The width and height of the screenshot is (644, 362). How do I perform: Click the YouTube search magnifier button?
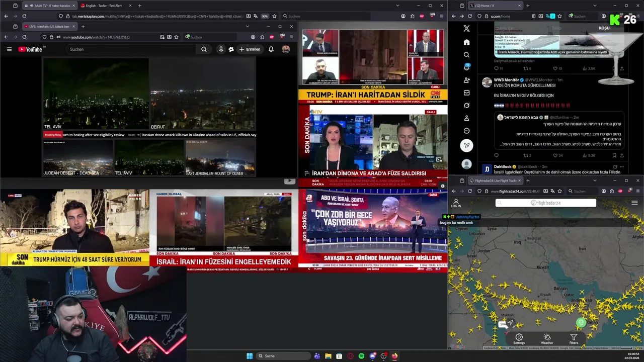204,49
